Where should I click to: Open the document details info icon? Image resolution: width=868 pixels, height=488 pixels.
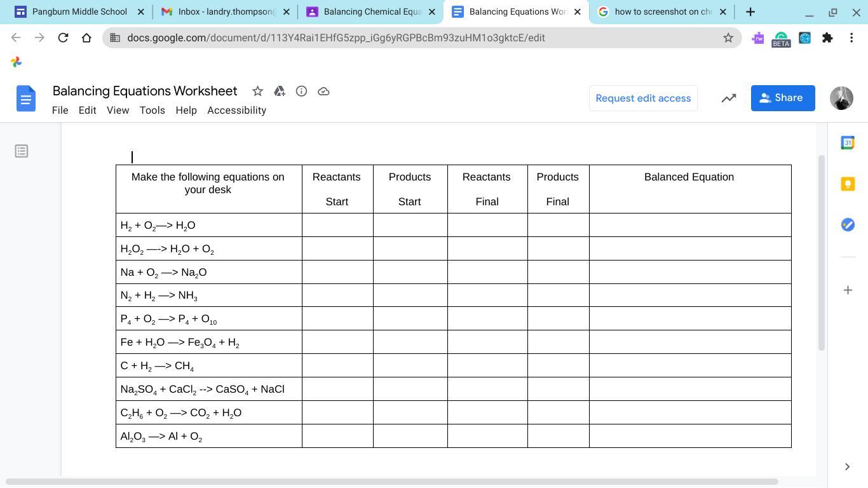[x=301, y=91]
